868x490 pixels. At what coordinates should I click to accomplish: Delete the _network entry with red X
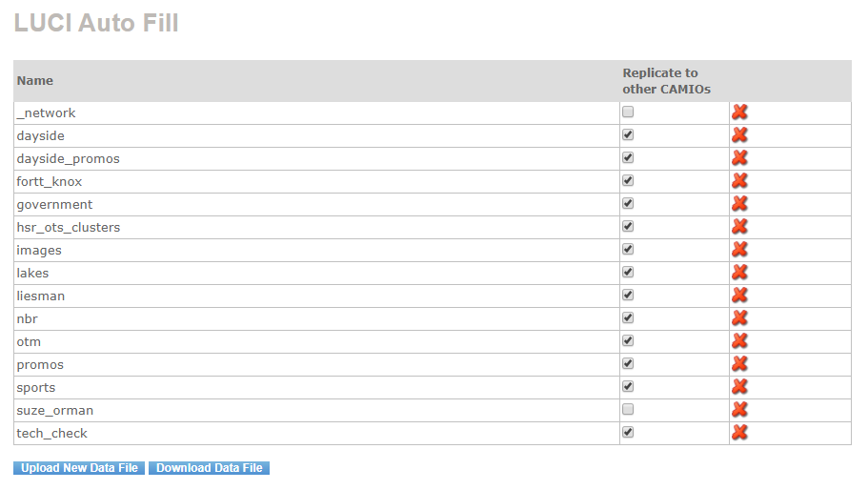(x=739, y=112)
